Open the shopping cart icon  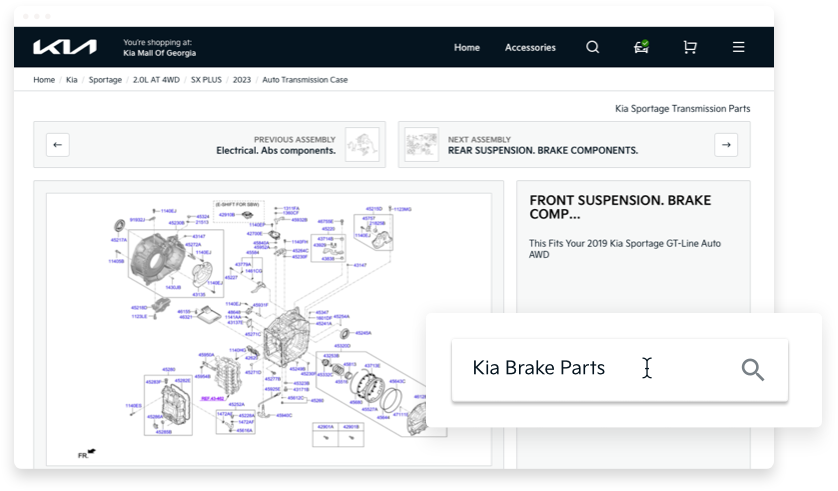tap(690, 47)
